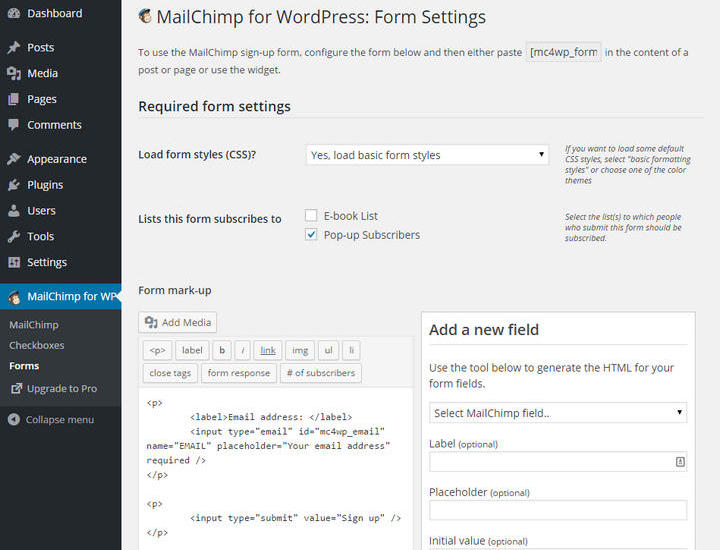Screen dimensions: 720x550
Task: Click the Add a new field heading
Action: coord(484,330)
